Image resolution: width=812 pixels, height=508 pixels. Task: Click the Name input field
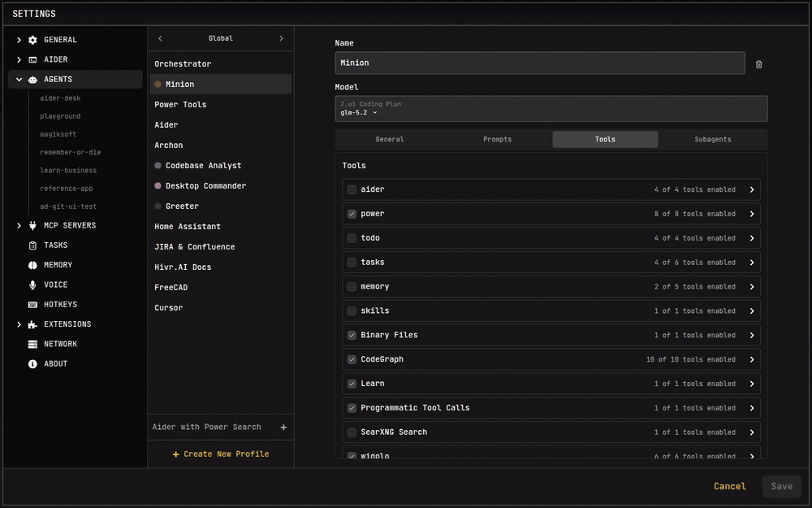540,63
